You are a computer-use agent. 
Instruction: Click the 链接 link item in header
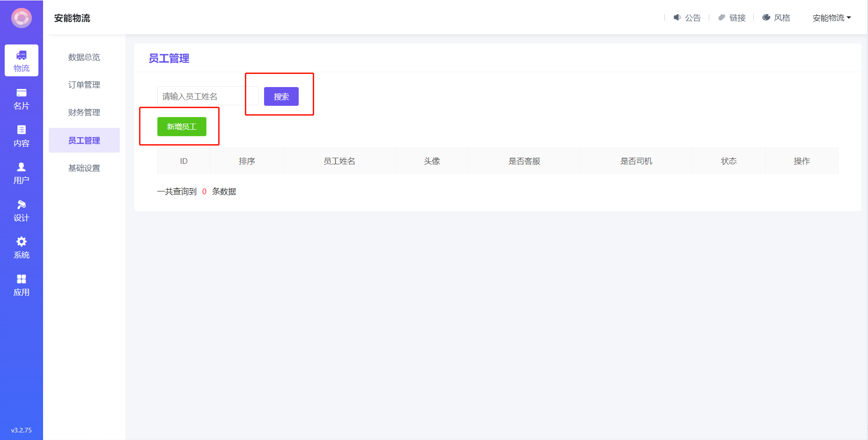click(732, 18)
